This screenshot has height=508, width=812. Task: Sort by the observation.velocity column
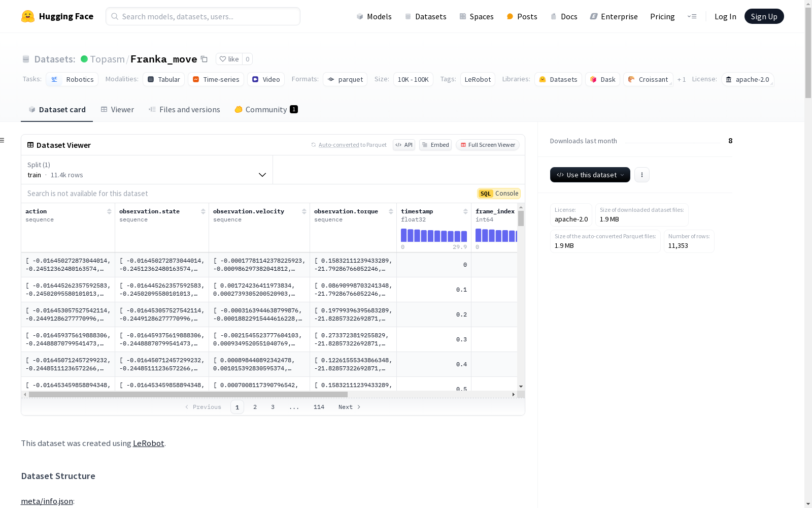tap(304, 211)
